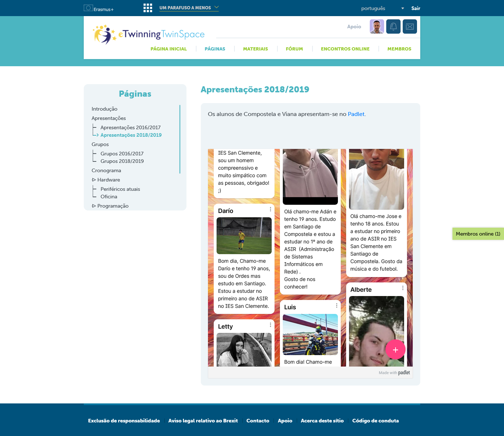Screen dimensions: 504x436
Task: Open Cronograma page in tree
Action: (x=106, y=170)
